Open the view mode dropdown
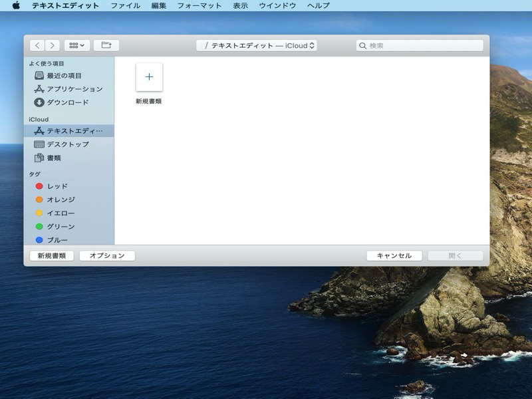The height and width of the screenshot is (399, 532). [x=77, y=46]
